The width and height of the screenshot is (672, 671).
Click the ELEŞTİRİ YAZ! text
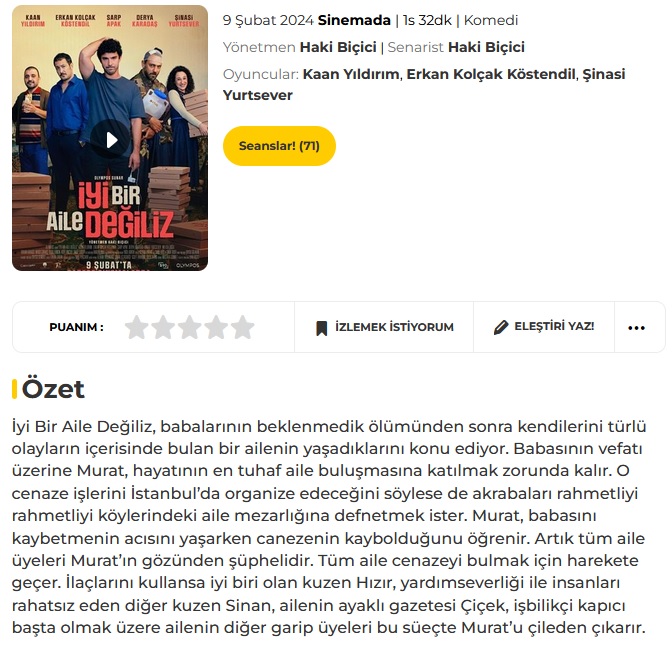(554, 327)
